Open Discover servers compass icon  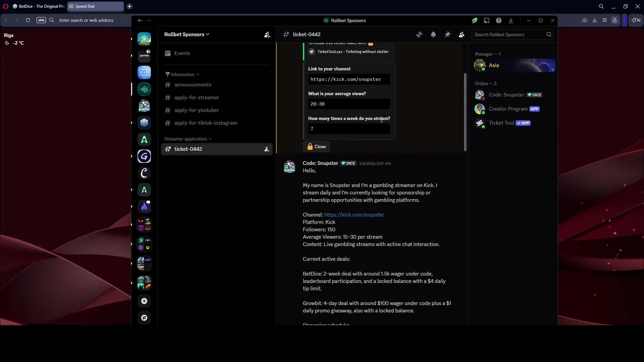[x=144, y=318]
